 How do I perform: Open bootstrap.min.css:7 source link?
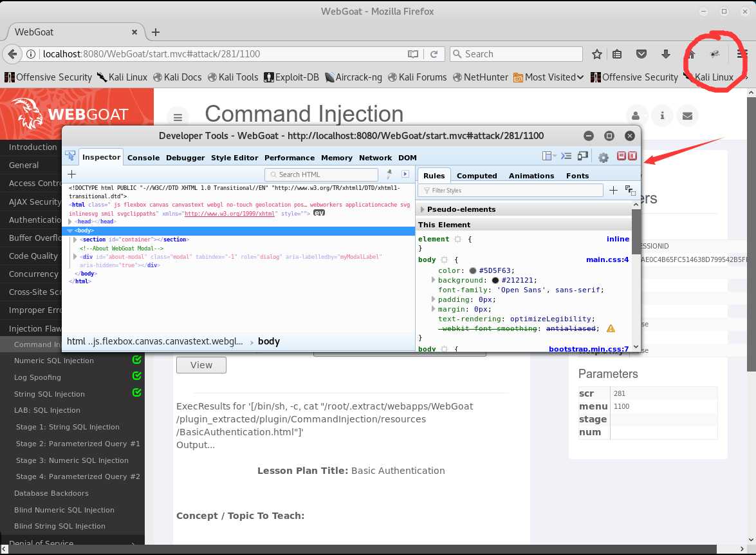tap(589, 348)
